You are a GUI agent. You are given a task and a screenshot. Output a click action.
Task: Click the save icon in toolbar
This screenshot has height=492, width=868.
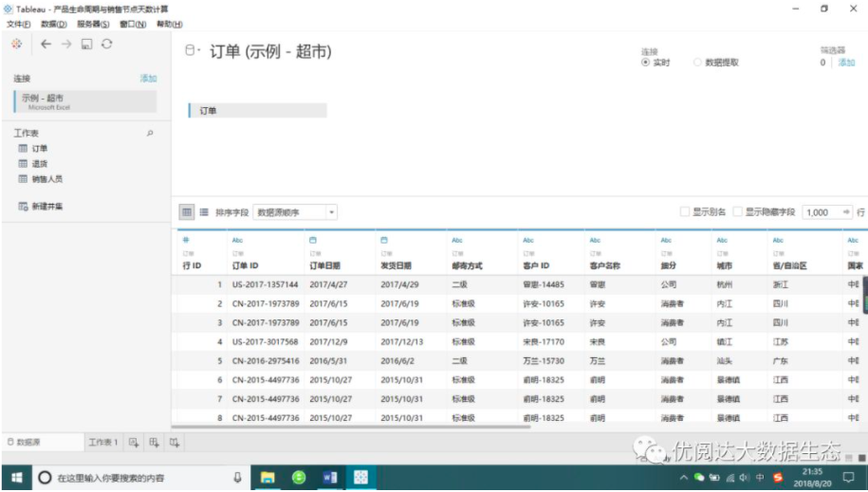coord(86,45)
